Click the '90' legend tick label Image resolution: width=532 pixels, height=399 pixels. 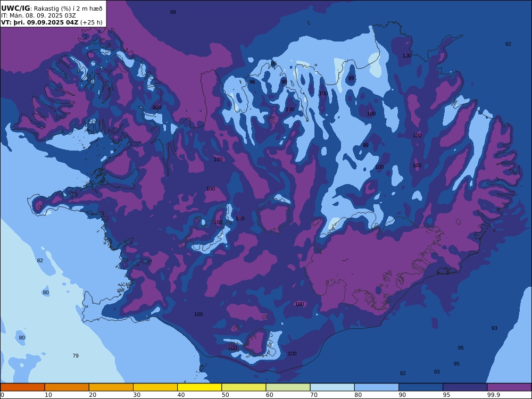tap(402, 395)
